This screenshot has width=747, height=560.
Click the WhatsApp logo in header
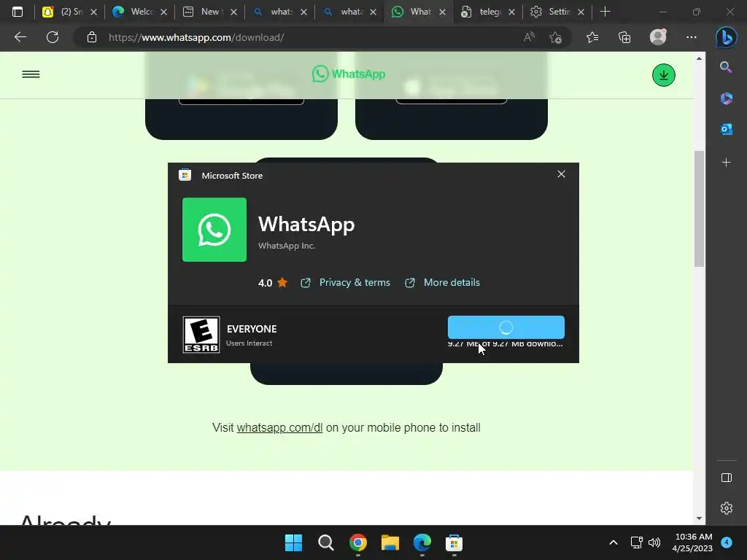[349, 74]
